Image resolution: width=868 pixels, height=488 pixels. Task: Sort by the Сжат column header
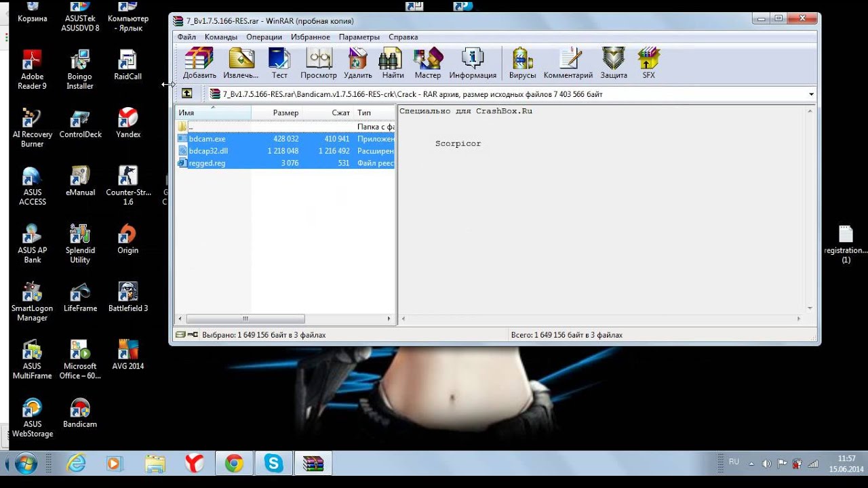[328, 113]
